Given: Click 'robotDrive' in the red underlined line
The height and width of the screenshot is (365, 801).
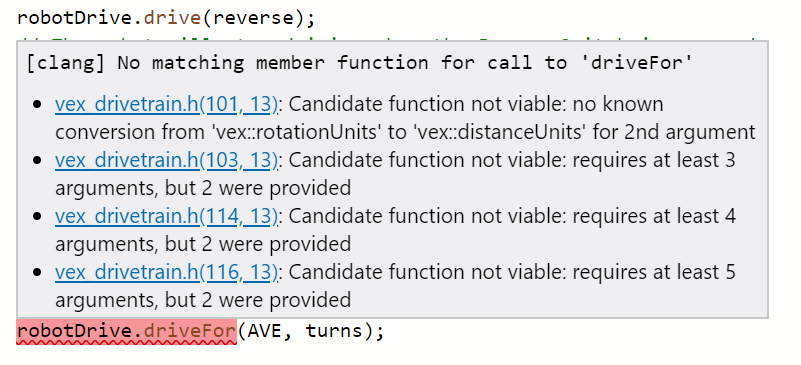Looking at the screenshot, I should (x=75, y=331).
